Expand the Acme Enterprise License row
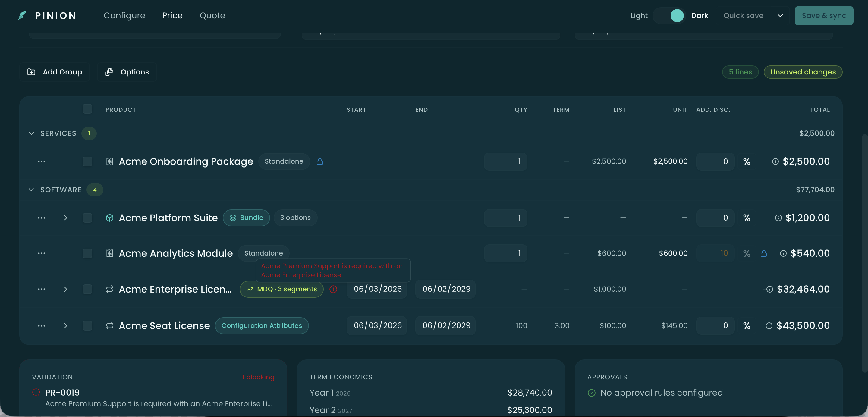868x417 pixels. point(65,289)
